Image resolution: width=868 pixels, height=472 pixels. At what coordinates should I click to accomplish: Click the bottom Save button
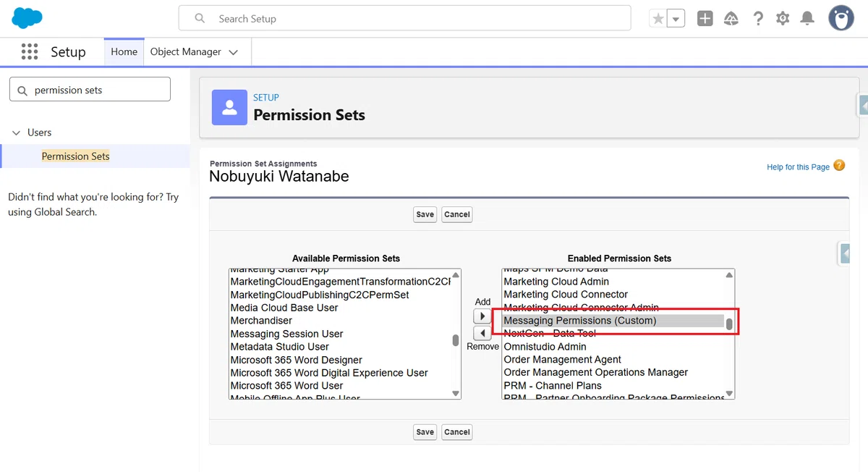click(x=425, y=432)
